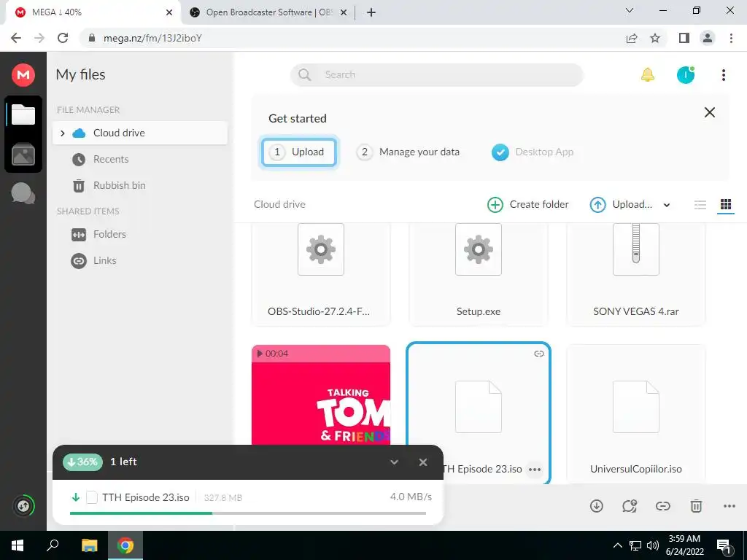747x560 pixels.
Task: Open Links in sidebar
Action: tap(105, 260)
